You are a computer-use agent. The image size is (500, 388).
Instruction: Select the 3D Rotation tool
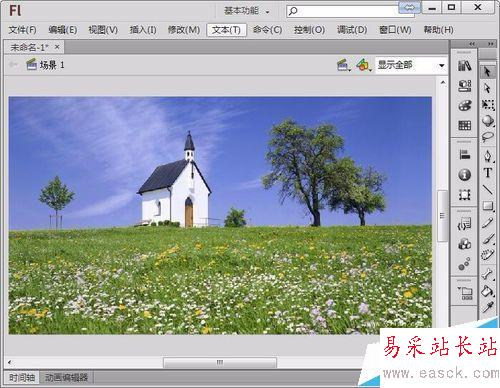(x=488, y=121)
